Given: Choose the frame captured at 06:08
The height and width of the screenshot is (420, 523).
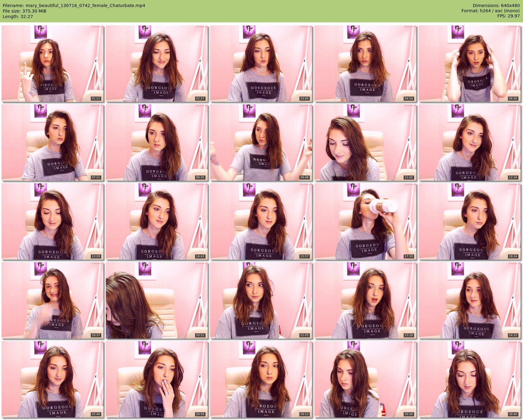Looking at the screenshot, I should coord(470,63).
